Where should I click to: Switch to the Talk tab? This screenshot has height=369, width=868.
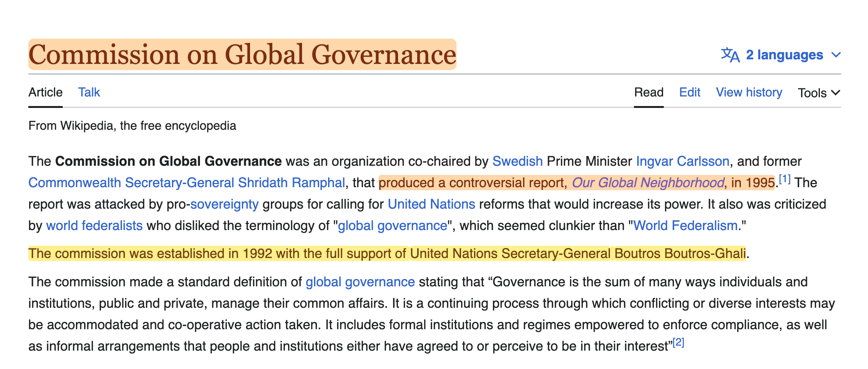pos(89,92)
